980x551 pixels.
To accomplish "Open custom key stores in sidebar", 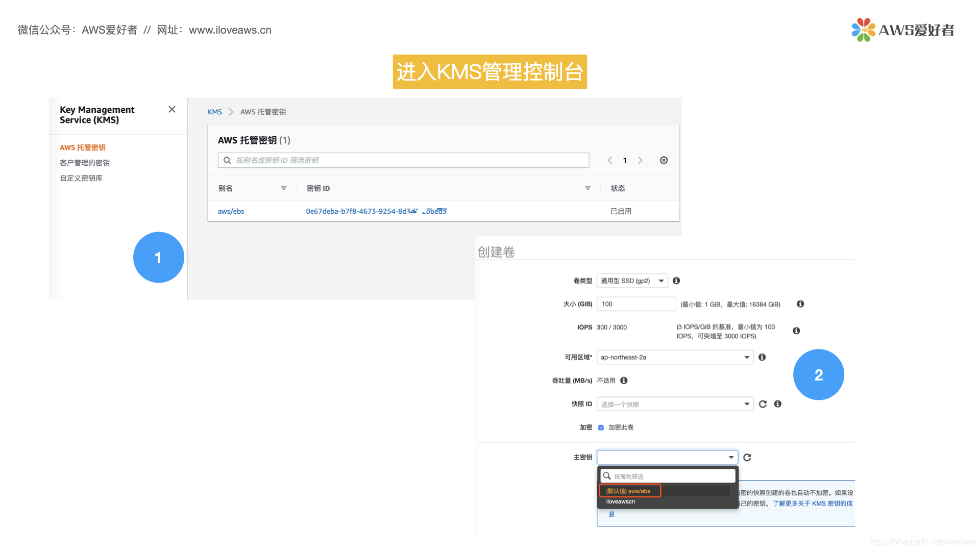I will (x=81, y=178).
